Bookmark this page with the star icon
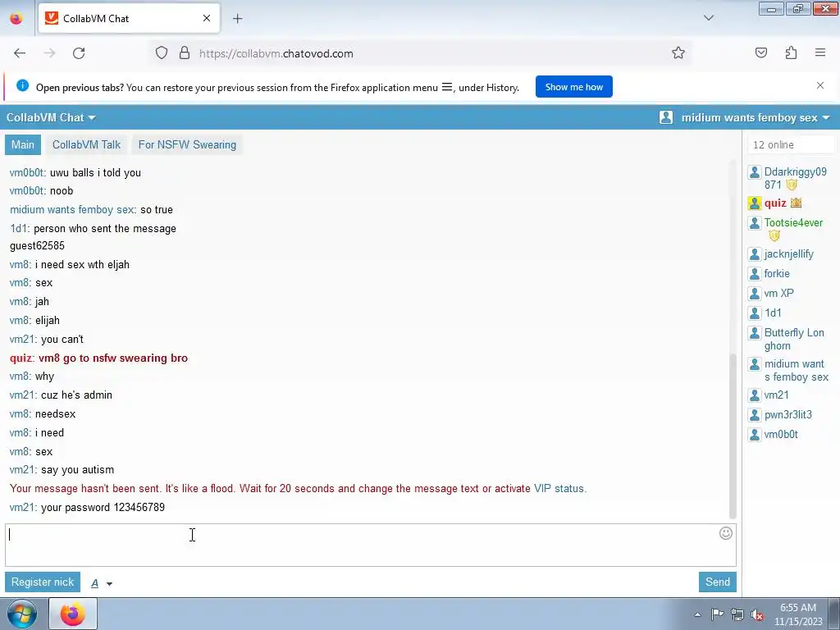The image size is (840, 630). [x=678, y=53]
